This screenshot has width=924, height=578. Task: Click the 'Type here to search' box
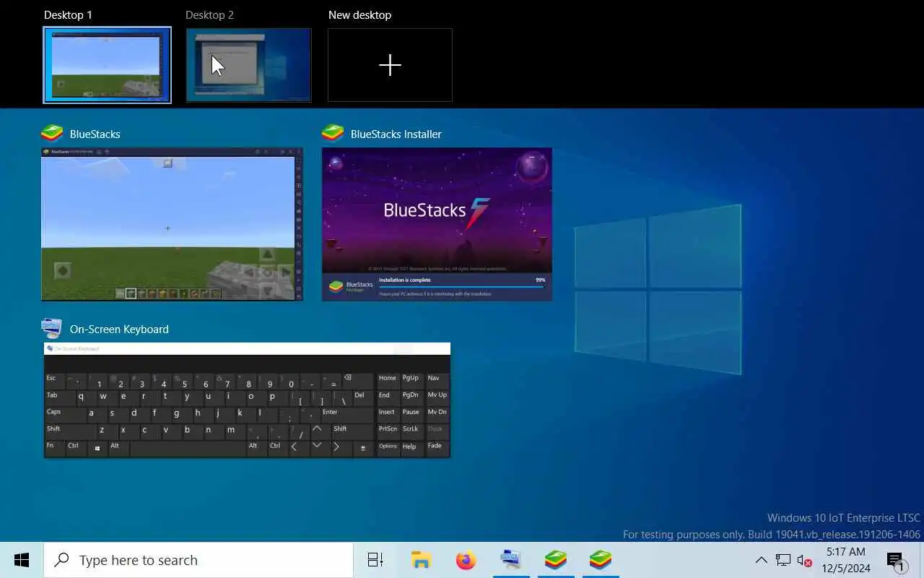pyautogui.click(x=199, y=560)
